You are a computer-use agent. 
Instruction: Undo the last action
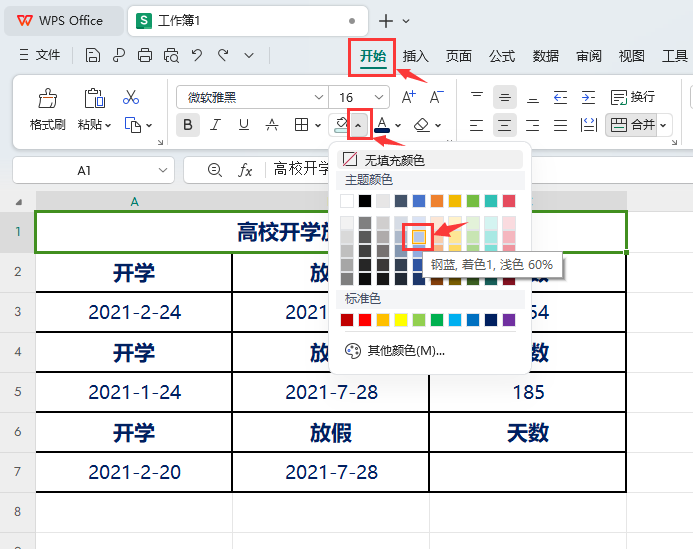(197, 55)
